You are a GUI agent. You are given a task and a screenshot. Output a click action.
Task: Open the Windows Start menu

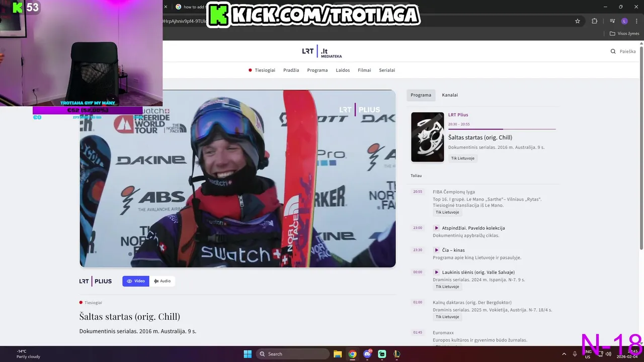pyautogui.click(x=248, y=354)
